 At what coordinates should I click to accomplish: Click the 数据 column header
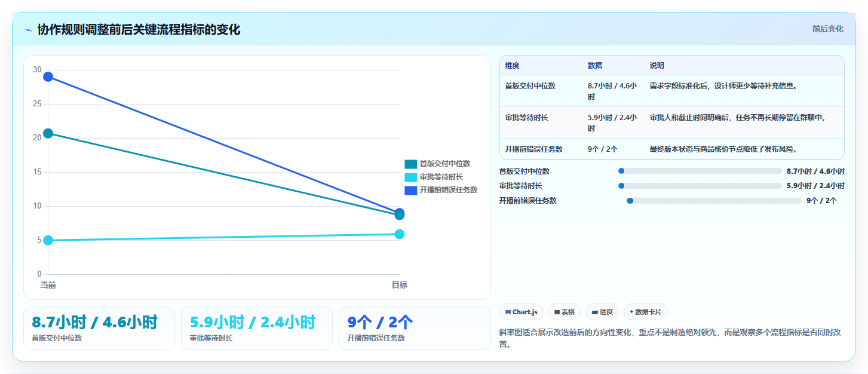(x=595, y=66)
